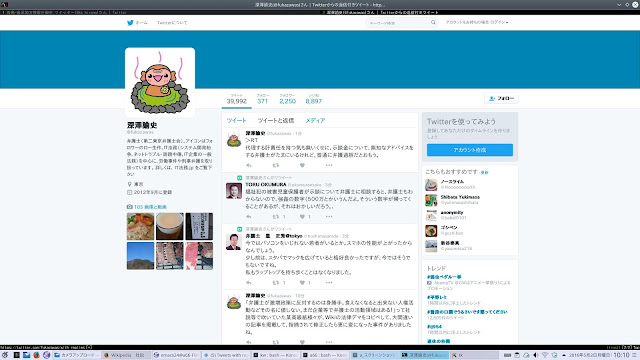This screenshot has width=640, height=360.
Task: Open the '105 画像と動画' media link
Action: (x=150, y=207)
